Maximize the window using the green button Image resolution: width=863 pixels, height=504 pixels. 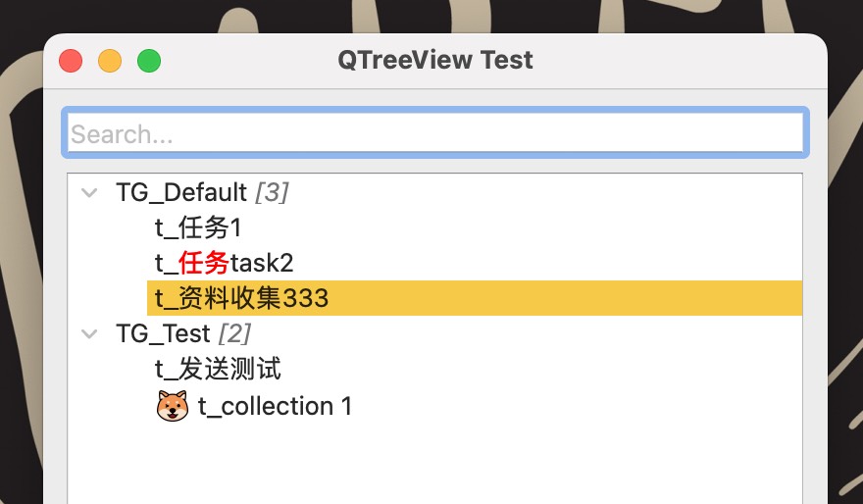click(x=149, y=61)
